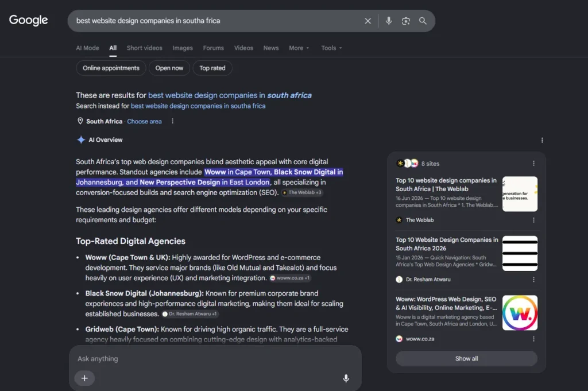
Task: Apply Top rated filter chip
Action: [x=212, y=68]
